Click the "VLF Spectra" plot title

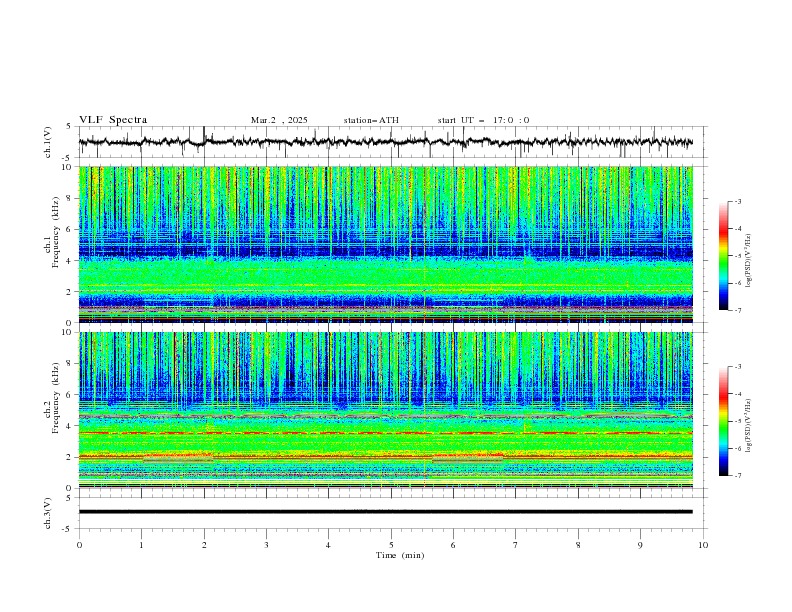pyautogui.click(x=113, y=120)
